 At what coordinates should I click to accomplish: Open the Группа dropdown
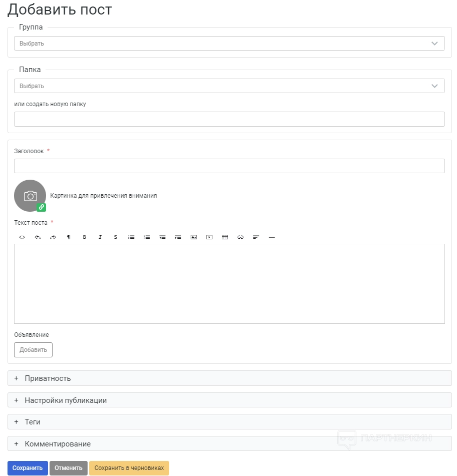(x=229, y=44)
